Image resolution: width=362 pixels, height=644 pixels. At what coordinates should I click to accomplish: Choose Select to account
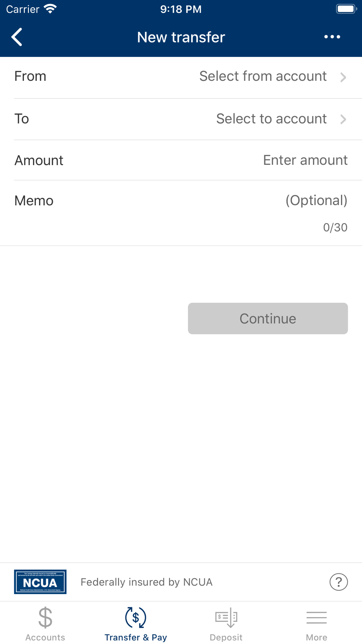(271, 119)
